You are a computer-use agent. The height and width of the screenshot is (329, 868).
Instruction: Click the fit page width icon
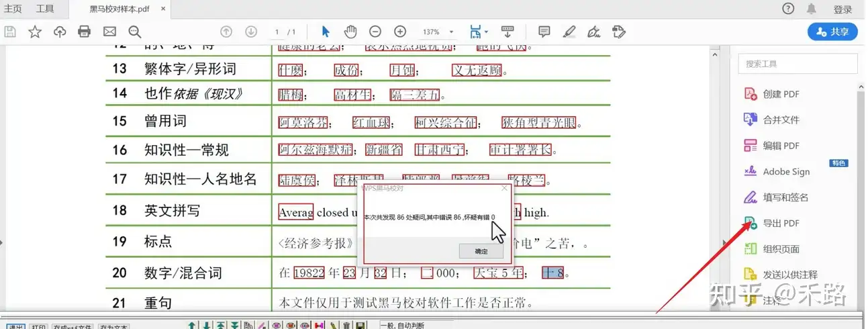point(475,32)
